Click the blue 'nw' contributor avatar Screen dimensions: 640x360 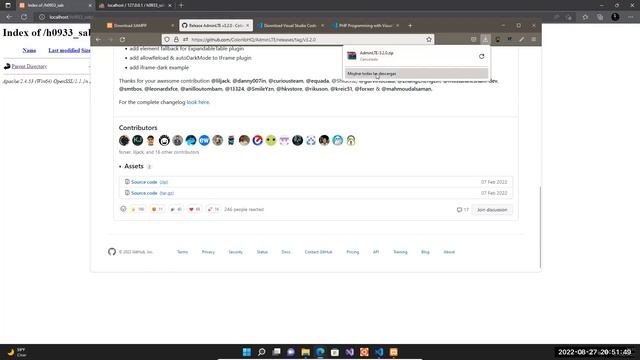click(x=204, y=140)
